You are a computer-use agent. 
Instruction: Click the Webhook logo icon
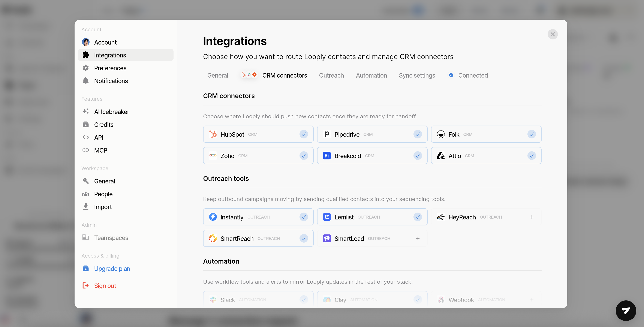[x=441, y=300]
